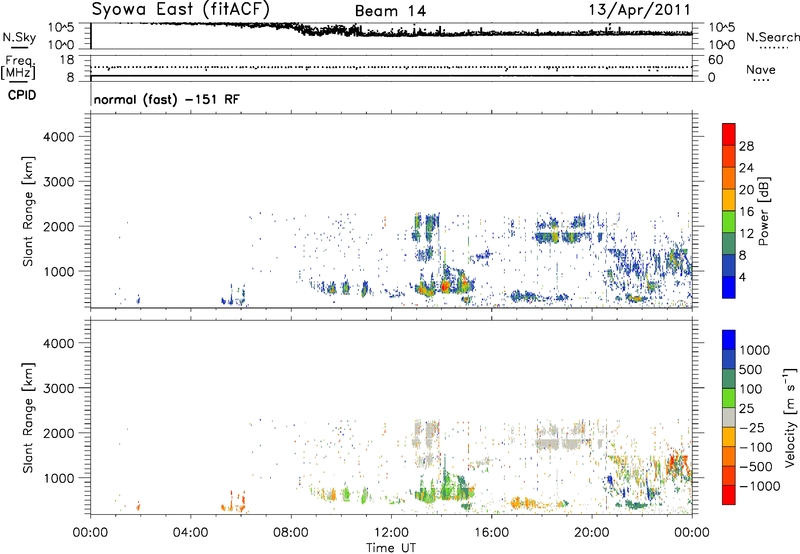
Task: Select the -100 label on velocity colorbar
Action: point(756,447)
